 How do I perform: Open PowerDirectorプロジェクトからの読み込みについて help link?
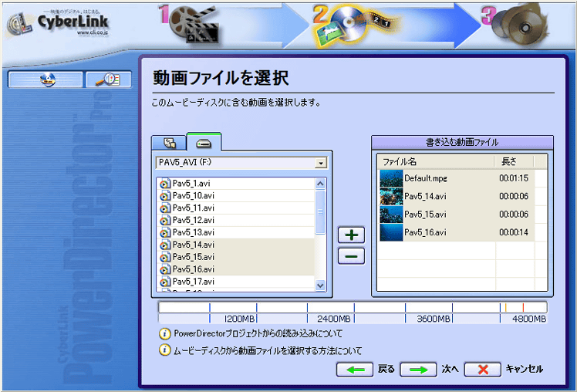(258, 334)
